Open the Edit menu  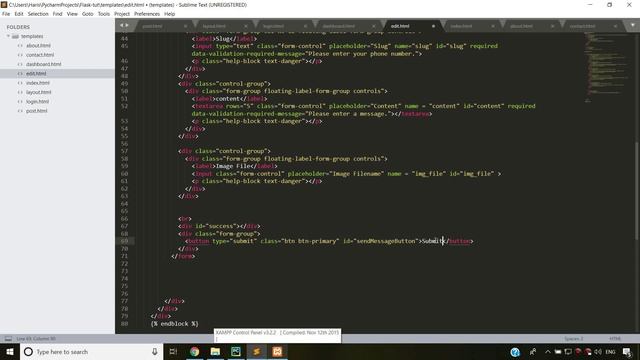[x=19, y=14]
